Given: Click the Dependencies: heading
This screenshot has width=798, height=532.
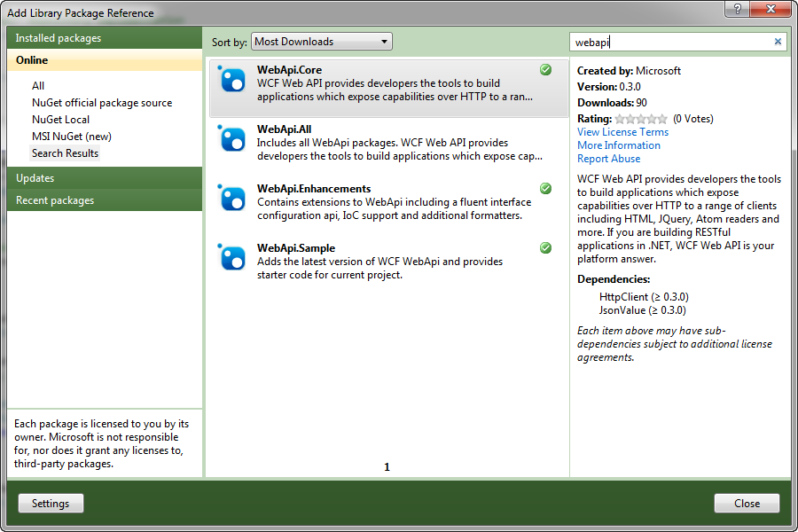Looking at the screenshot, I should click(614, 279).
